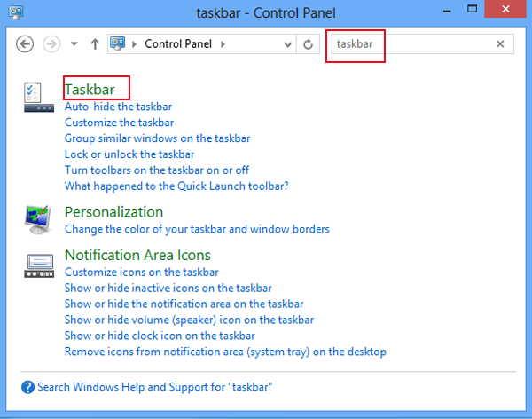Go up one level with Up arrow
This screenshot has height=419, width=532.
(x=95, y=43)
